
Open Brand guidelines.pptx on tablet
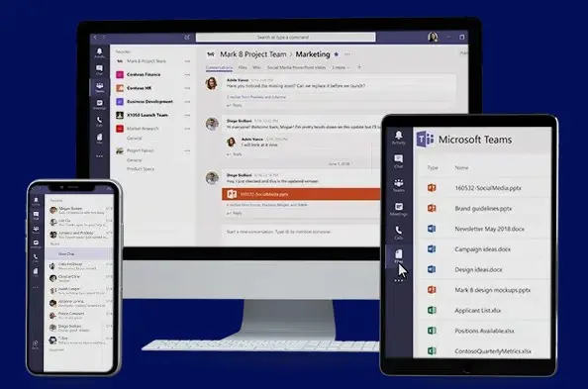click(x=483, y=208)
